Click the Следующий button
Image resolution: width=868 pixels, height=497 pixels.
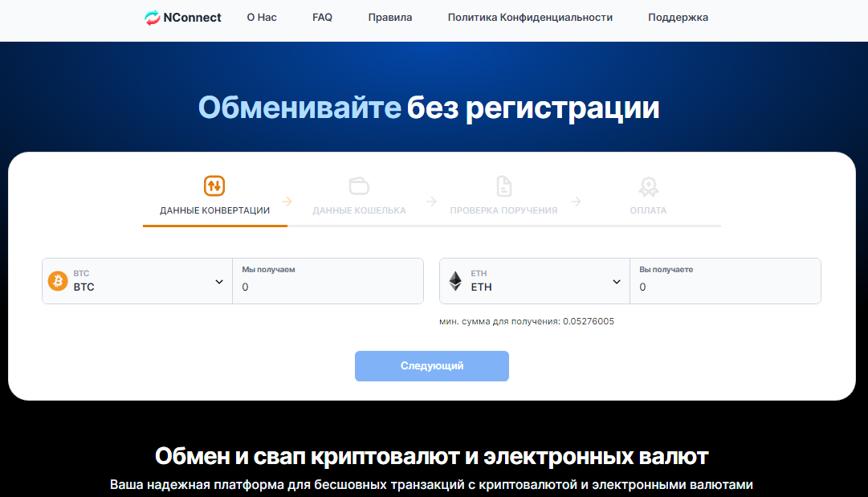click(x=432, y=366)
